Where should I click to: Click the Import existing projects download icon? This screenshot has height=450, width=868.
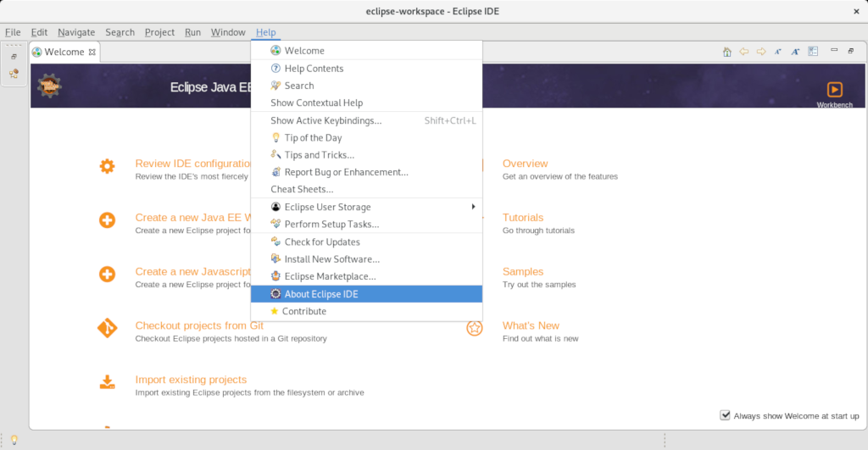point(108,382)
